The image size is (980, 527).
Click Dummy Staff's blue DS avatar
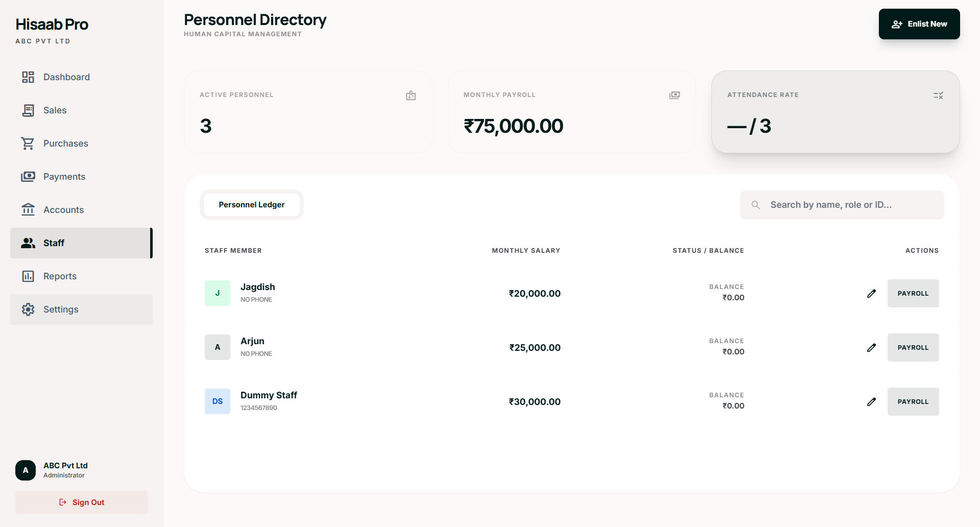218,401
